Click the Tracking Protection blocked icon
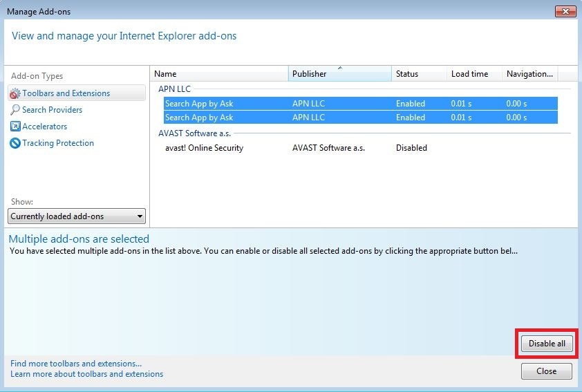Viewport: 582px width, 392px height. tap(15, 143)
